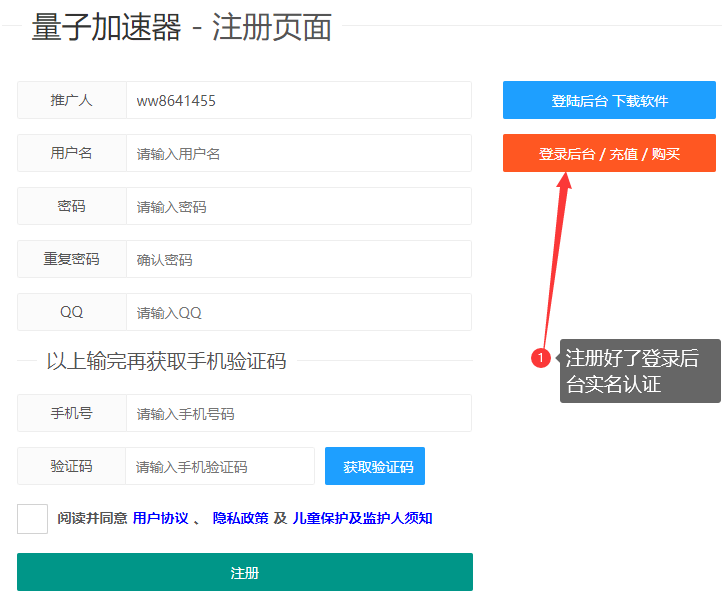Click the 重复密码 field label
The image size is (722, 603).
pos(71,259)
